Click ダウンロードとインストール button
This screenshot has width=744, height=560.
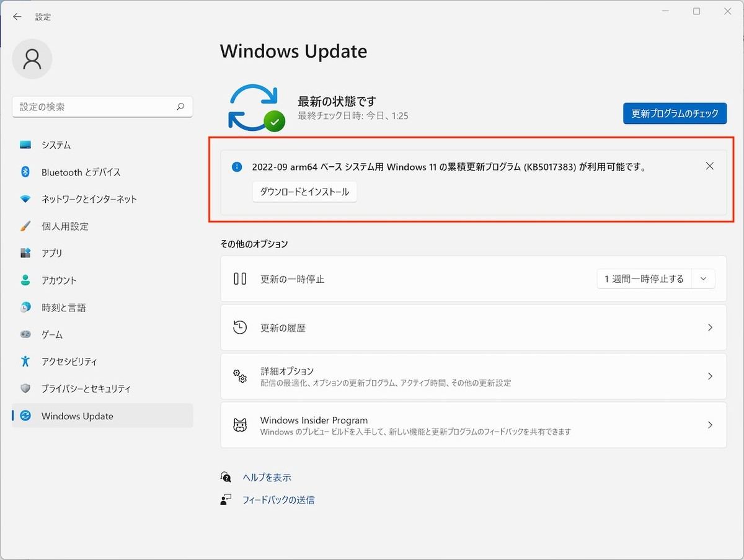pyautogui.click(x=304, y=192)
